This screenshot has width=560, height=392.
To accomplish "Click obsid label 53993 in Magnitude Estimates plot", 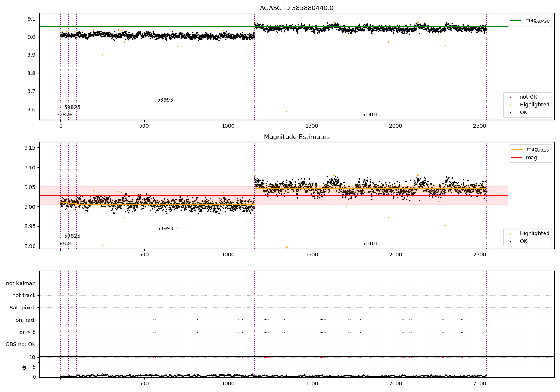I will coord(165,229).
